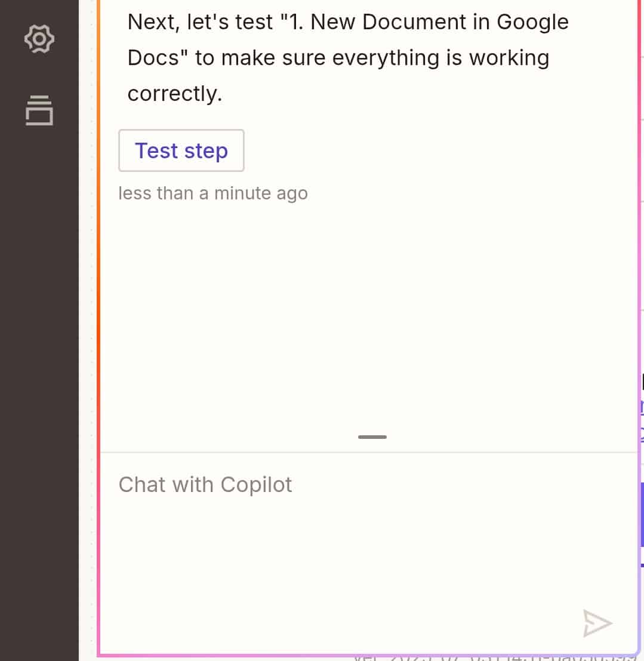Send the message with the paper-plane icon
This screenshot has height=661, width=644.
click(x=597, y=623)
